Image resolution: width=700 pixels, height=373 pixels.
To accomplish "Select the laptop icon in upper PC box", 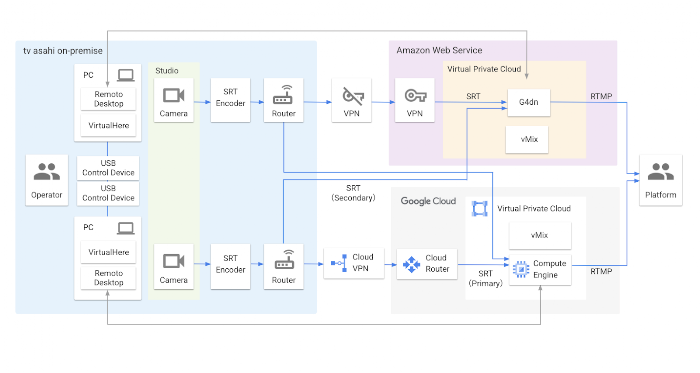I will 126,75.
